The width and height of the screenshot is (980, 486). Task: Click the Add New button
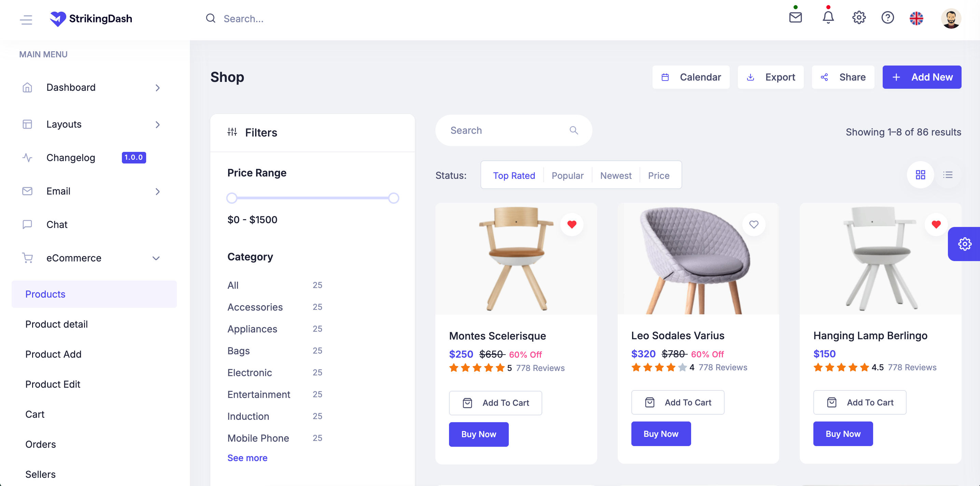(922, 77)
